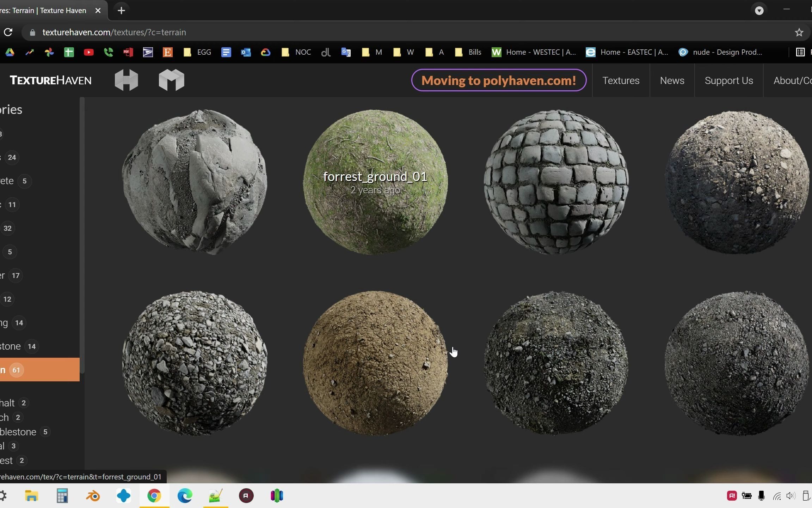Open the Support Us page link
The height and width of the screenshot is (508, 812).
728,80
